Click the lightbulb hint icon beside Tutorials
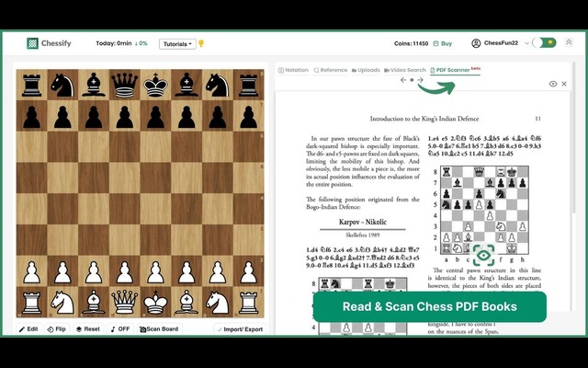This screenshot has width=588, height=368. tap(201, 43)
